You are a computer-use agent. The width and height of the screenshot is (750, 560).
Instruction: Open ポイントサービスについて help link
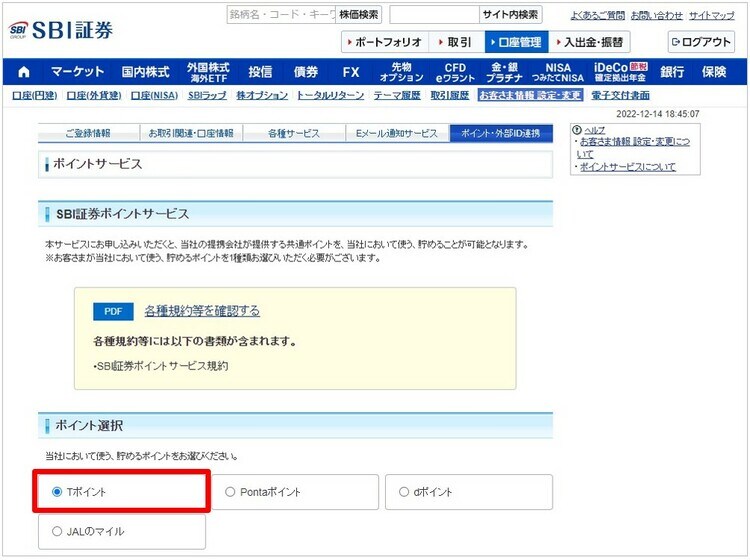(628, 167)
